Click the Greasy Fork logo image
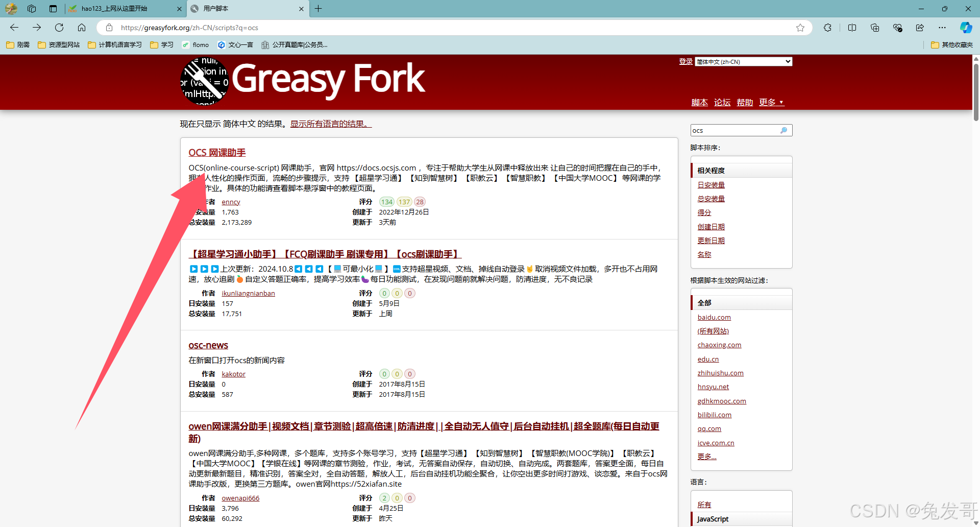Viewport: 980px width, 527px height. 205,82
